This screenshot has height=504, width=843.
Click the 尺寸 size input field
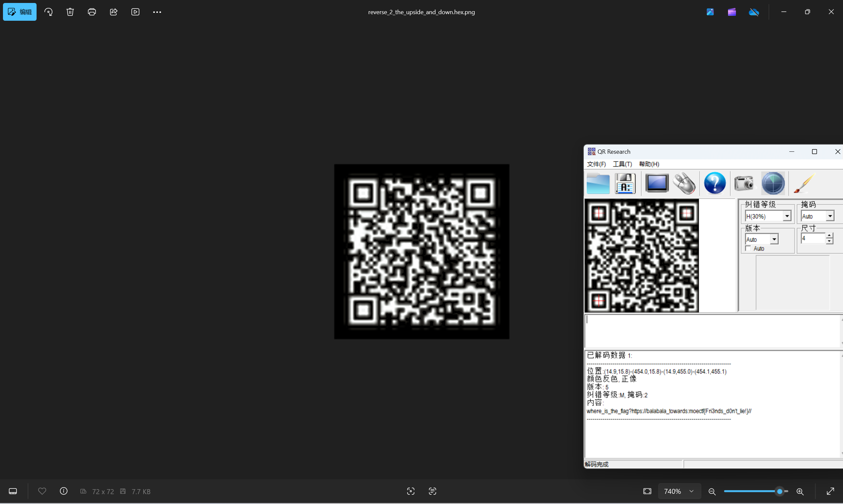(x=813, y=238)
